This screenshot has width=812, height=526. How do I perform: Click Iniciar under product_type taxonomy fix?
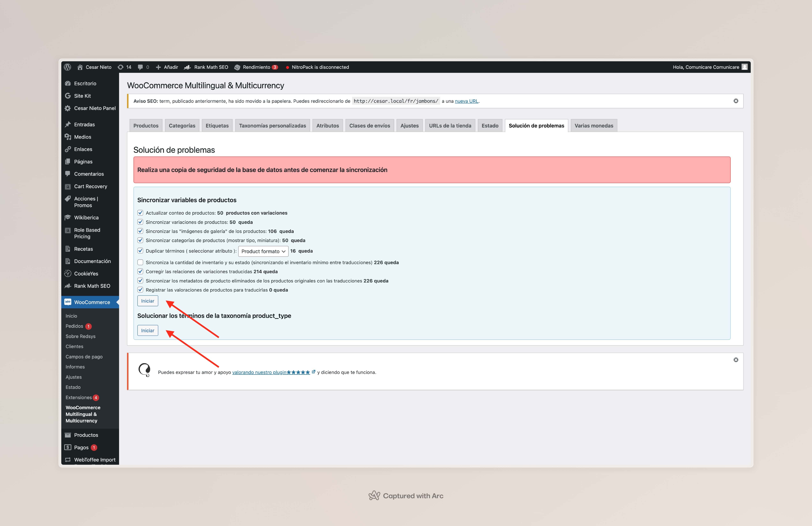point(148,330)
